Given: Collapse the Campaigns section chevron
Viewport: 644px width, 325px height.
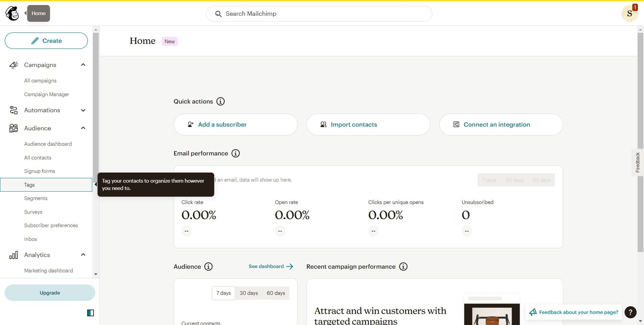Looking at the screenshot, I should 83,65.
